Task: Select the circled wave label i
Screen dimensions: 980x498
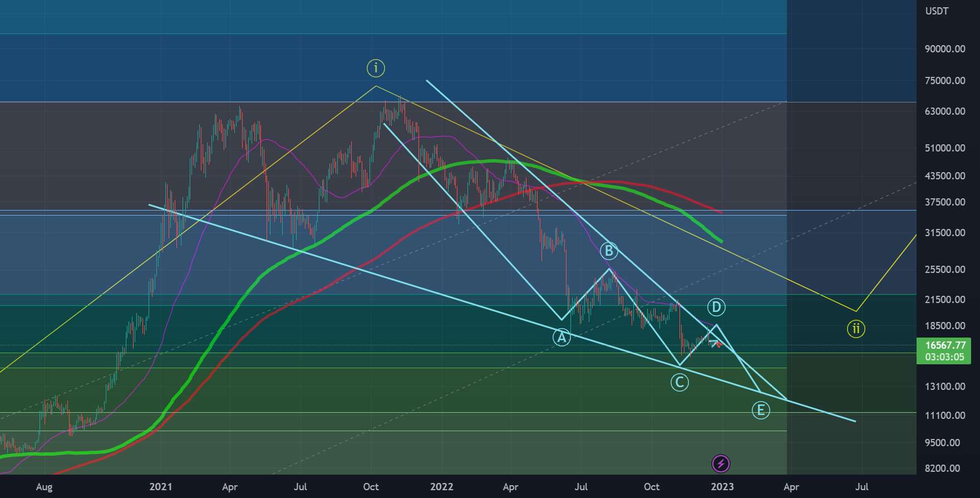Action: point(376,68)
